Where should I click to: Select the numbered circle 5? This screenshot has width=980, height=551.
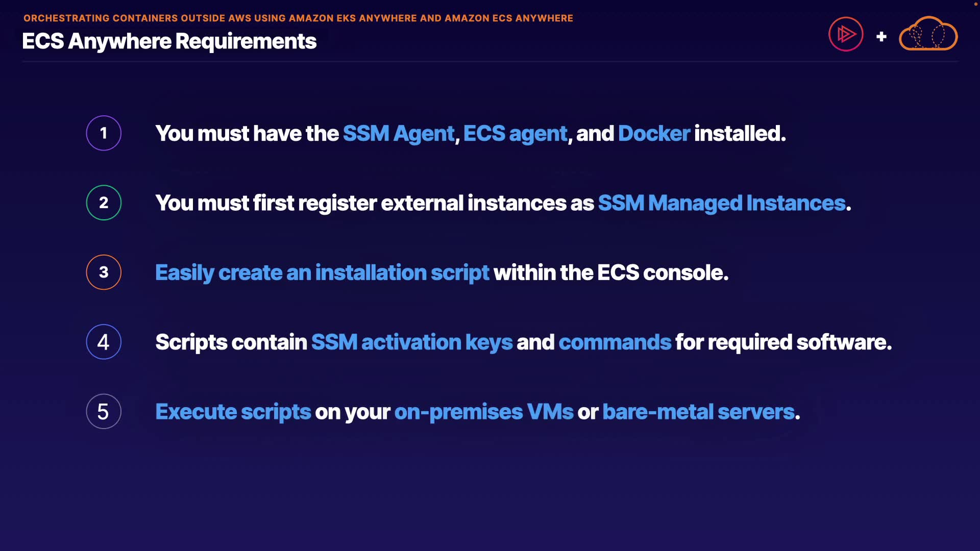coord(104,411)
